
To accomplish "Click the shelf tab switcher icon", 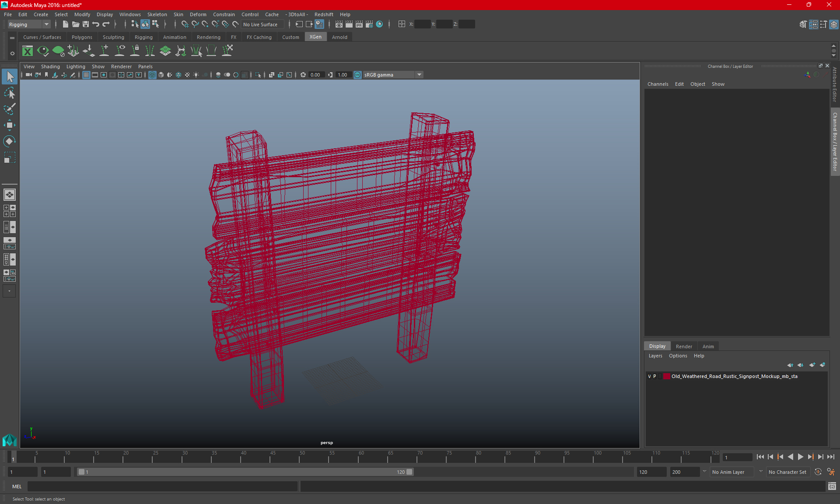I will pos(12,38).
